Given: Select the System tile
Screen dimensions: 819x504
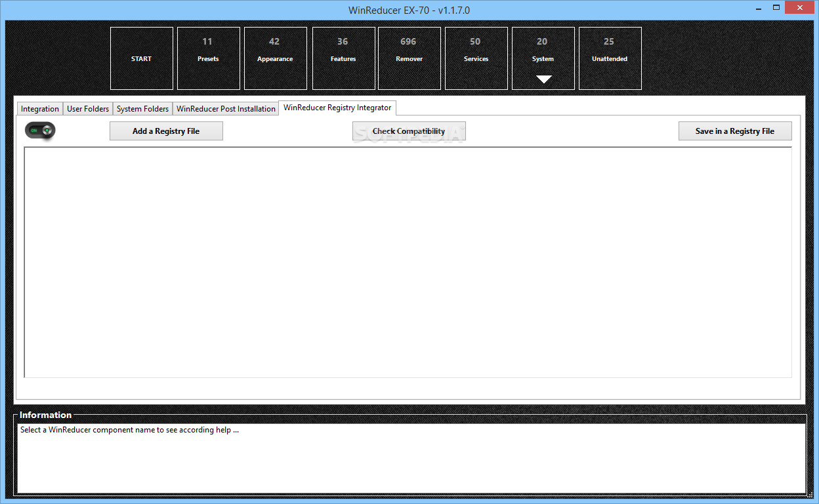Looking at the screenshot, I should pos(543,58).
